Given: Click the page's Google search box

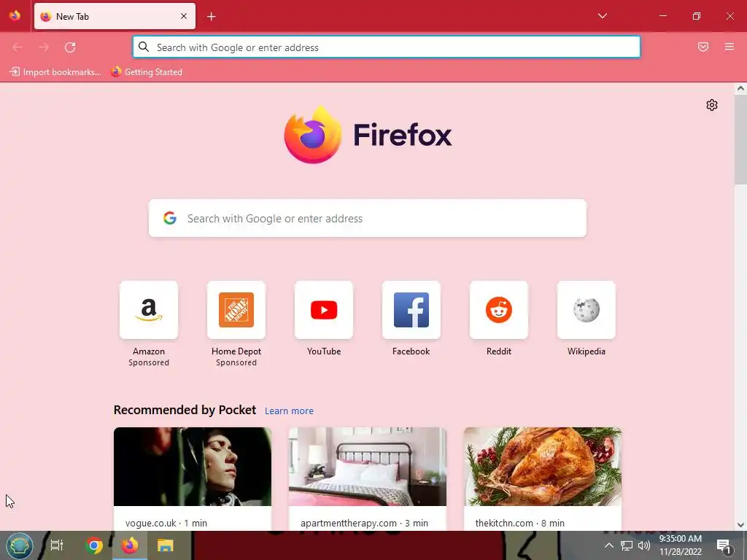Looking at the screenshot, I should pos(368,218).
